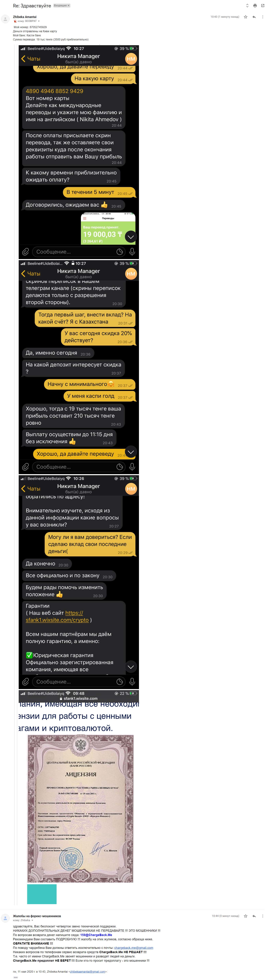268x980 pixels.
Task: Show trimmed content with the three dots
Action: tap(16, 977)
